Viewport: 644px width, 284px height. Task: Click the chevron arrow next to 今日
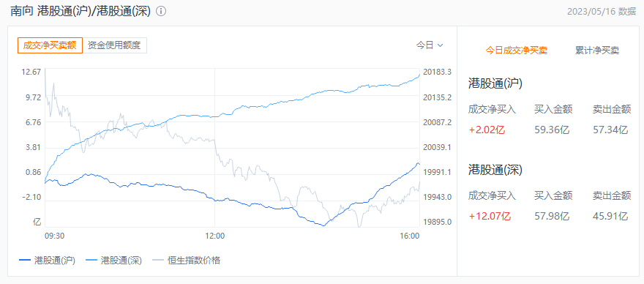tap(441, 45)
